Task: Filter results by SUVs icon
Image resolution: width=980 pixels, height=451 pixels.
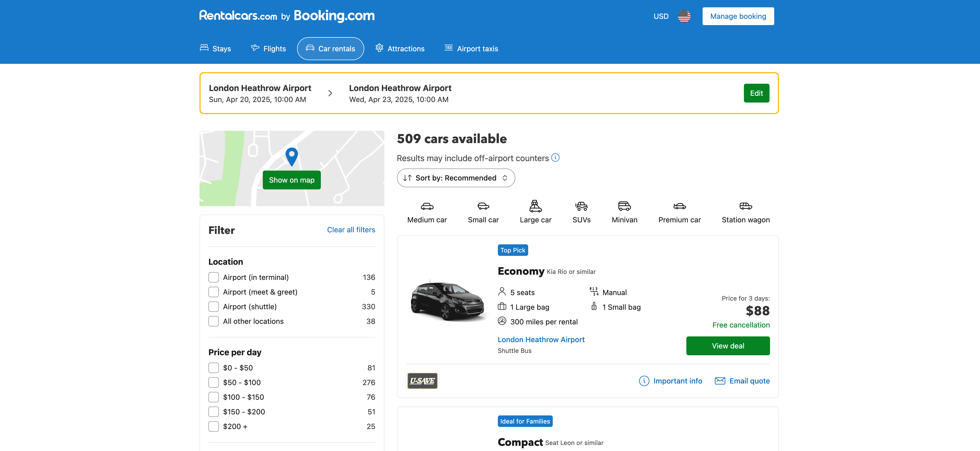Action: point(581,206)
